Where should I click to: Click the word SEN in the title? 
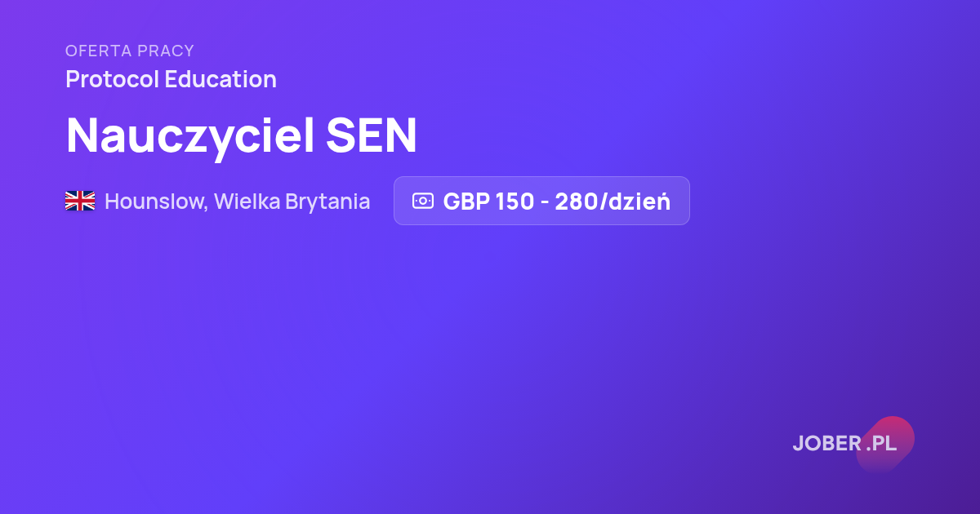pyautogui.click(x=372, y=135)
